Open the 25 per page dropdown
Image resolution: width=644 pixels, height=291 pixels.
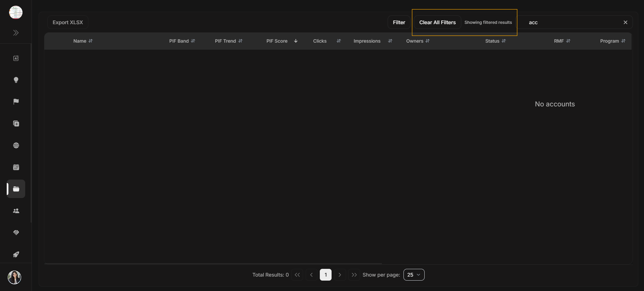414,275
